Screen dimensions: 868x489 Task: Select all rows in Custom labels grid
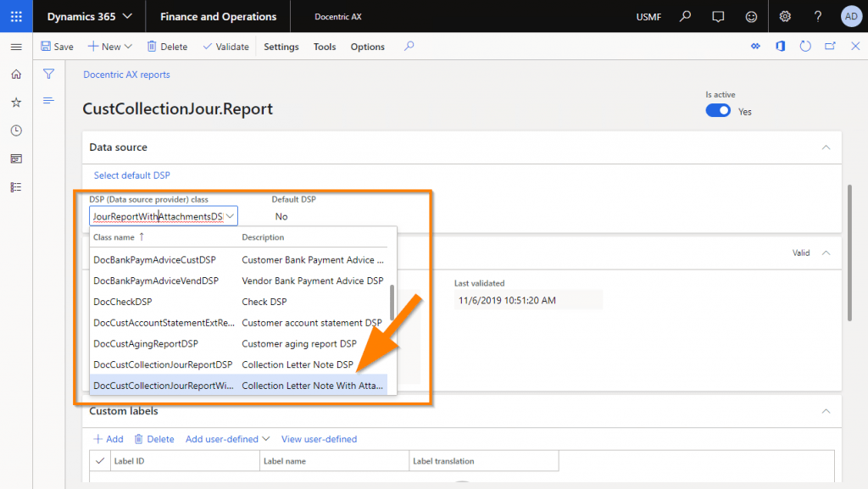[99, 460]
